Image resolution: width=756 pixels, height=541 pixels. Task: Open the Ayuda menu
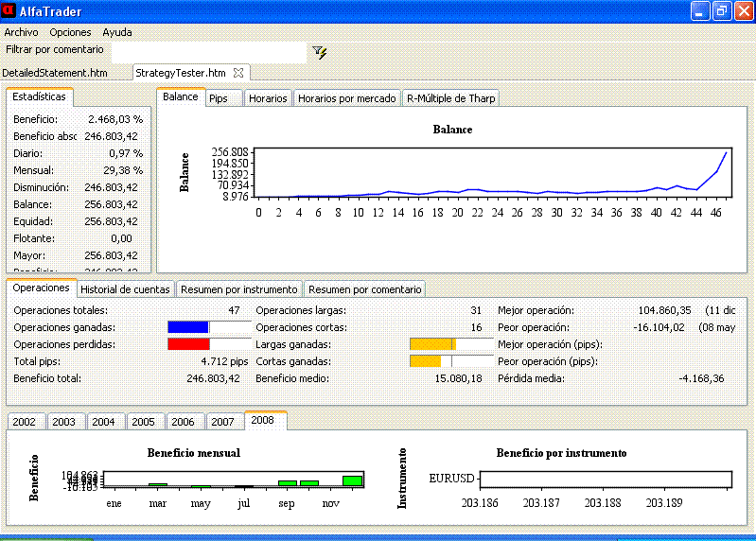[x=117, y=32]
